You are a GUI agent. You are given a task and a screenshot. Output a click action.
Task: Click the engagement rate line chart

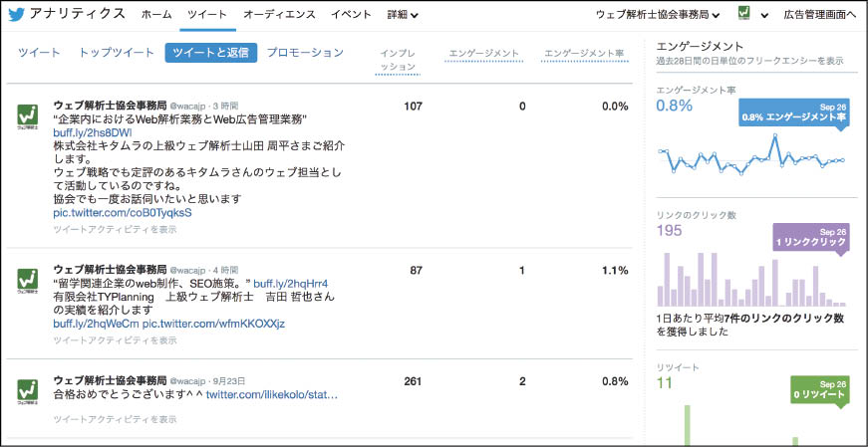751,155
